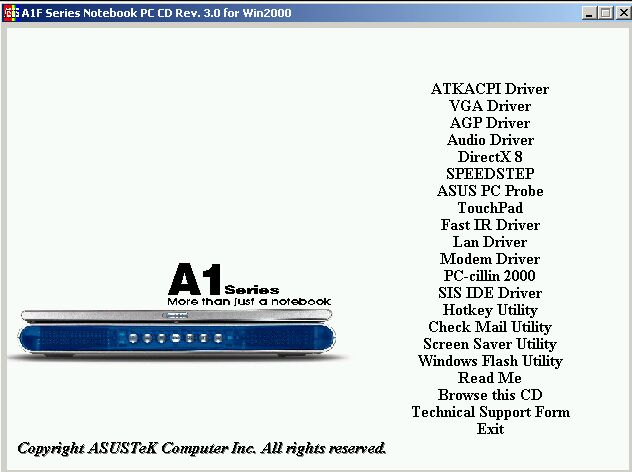This screenshot has height=472, width=632.
Task: Open the Read Me file
Action: pyautogui.click(x=490, y=378)
